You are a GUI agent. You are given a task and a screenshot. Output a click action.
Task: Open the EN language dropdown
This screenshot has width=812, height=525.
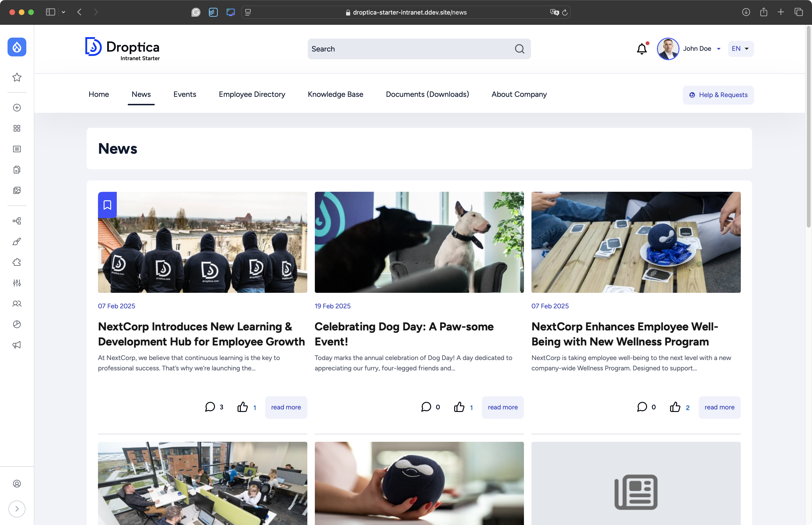pyautogui.click(x=740, y=49)
